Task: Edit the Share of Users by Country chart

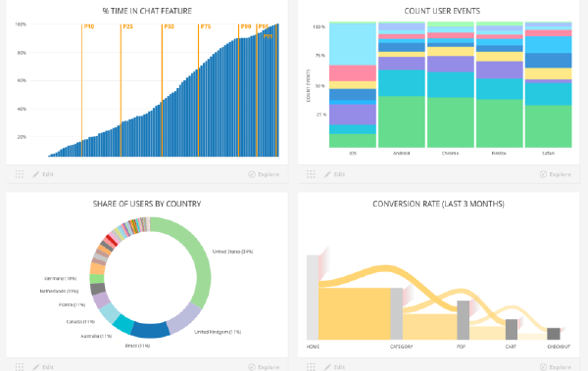Action: point(43,367)
